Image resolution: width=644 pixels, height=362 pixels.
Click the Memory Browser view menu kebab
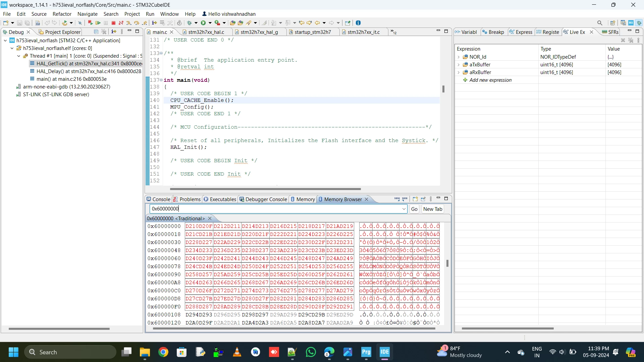click(x=431, y=199)
